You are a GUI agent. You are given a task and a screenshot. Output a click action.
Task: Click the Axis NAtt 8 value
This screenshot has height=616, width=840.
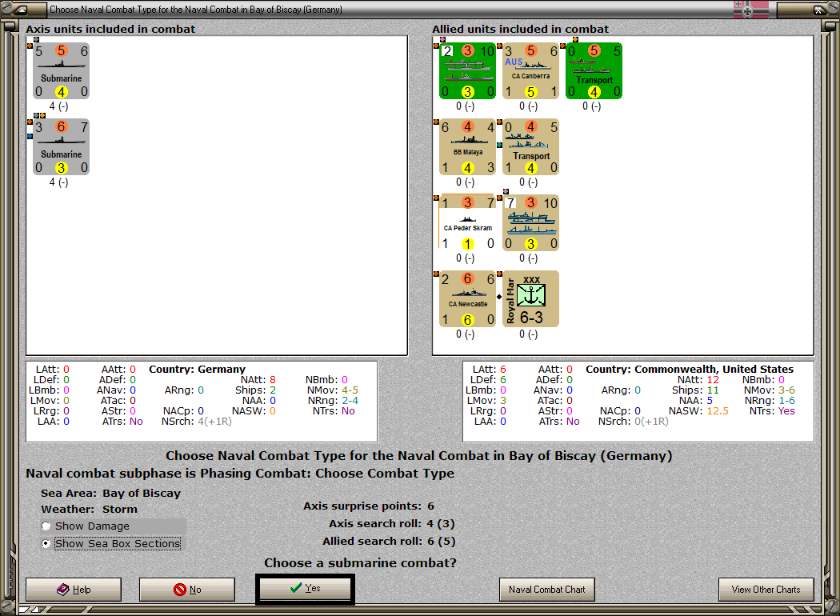[x=273, y=379]
